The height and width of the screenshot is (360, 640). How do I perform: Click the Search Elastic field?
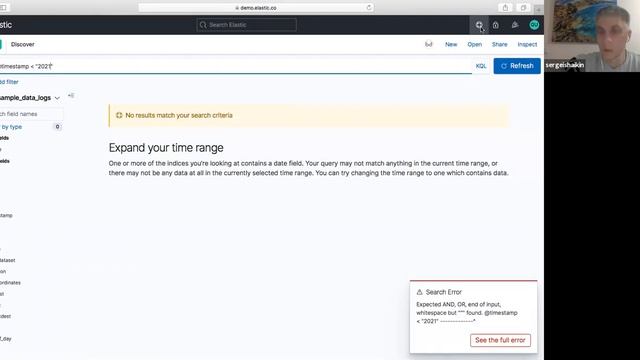pos(247,25)
